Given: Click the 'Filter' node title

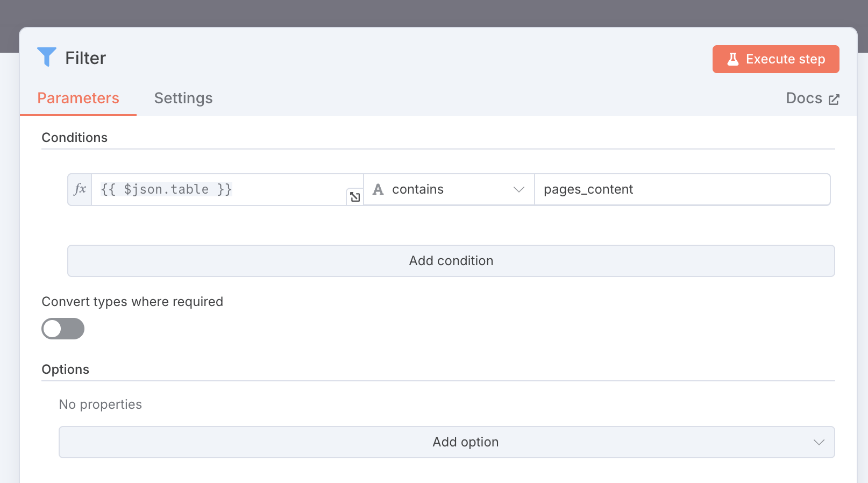Looking at the screenshot, I should coord(86,58).
